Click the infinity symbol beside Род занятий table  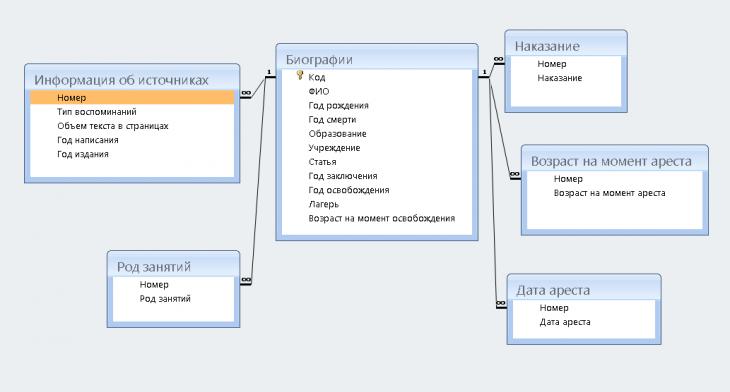coord(246,280)
